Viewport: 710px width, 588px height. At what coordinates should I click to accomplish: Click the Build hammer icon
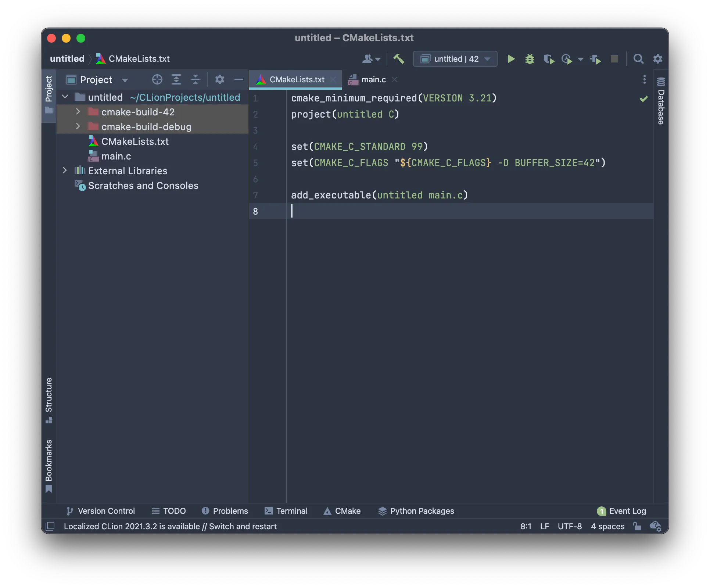click(399, 59)
